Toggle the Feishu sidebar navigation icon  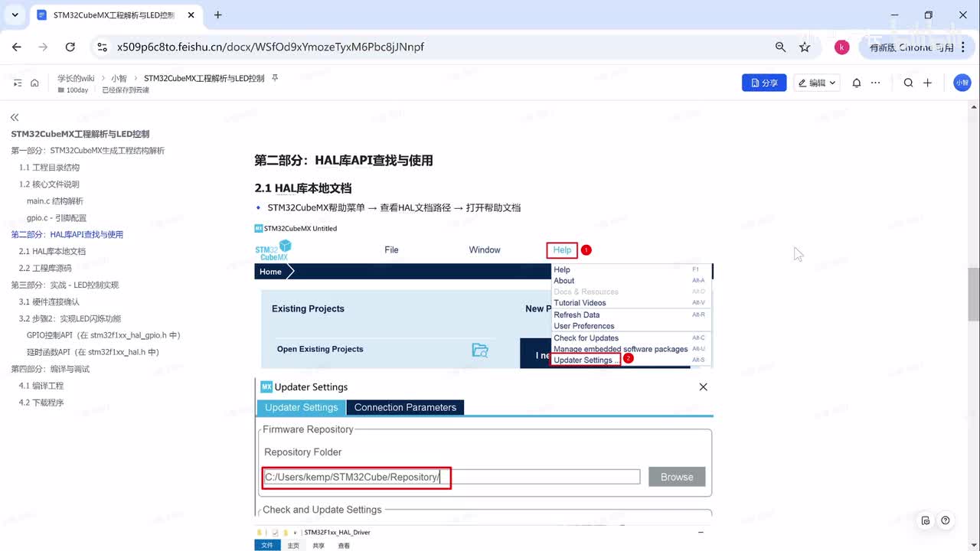18,83
